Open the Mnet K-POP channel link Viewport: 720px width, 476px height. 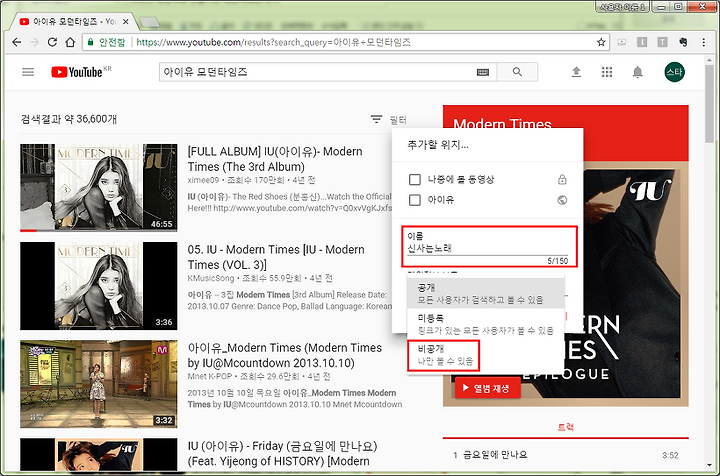click(210, 376)
